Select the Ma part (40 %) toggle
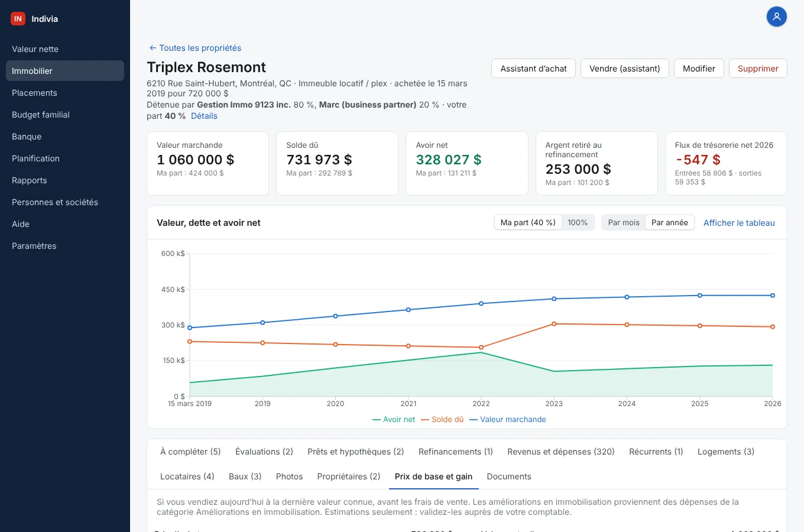The image size is (804, 532). pos(528,223)
